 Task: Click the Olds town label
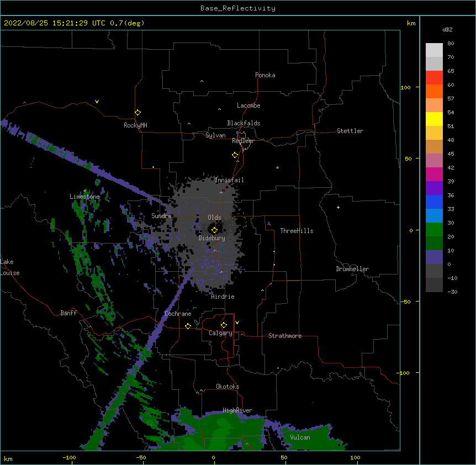(214, 218)
